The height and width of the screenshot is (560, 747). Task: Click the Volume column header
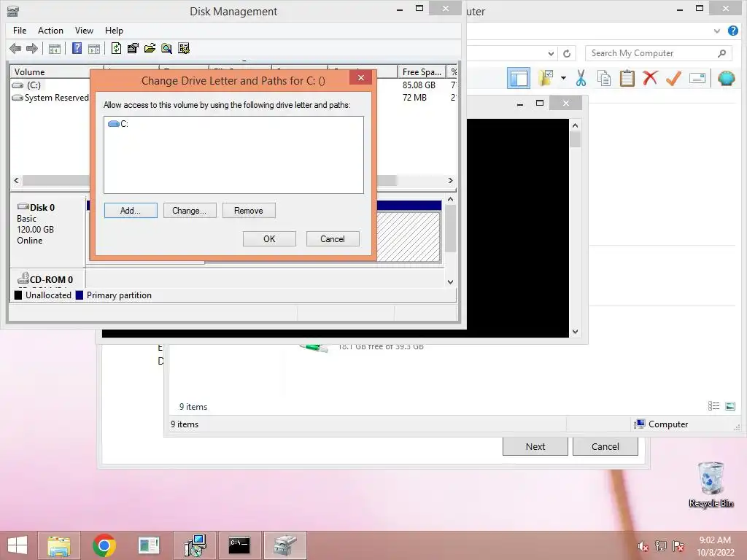click(x=56, y=72)
